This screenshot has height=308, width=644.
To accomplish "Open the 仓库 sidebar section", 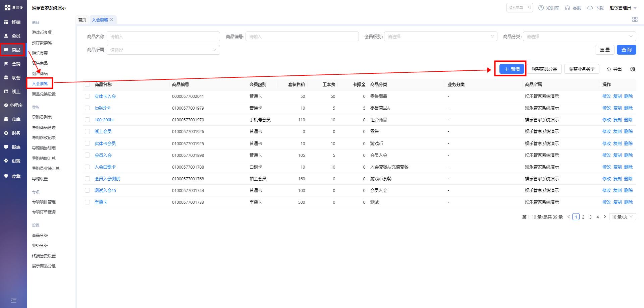I will click(x=13, y=119).
